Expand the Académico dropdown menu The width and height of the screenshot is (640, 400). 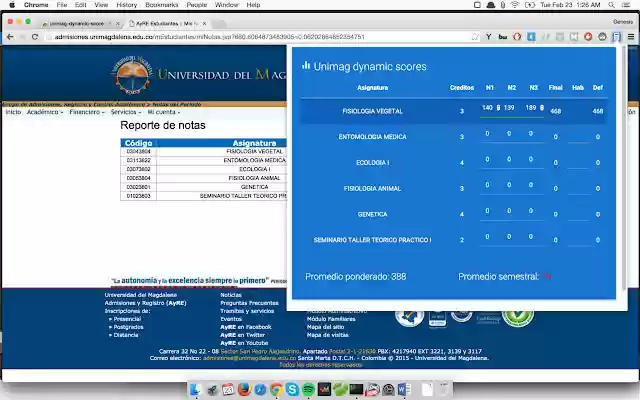click(x=45, y=112)
